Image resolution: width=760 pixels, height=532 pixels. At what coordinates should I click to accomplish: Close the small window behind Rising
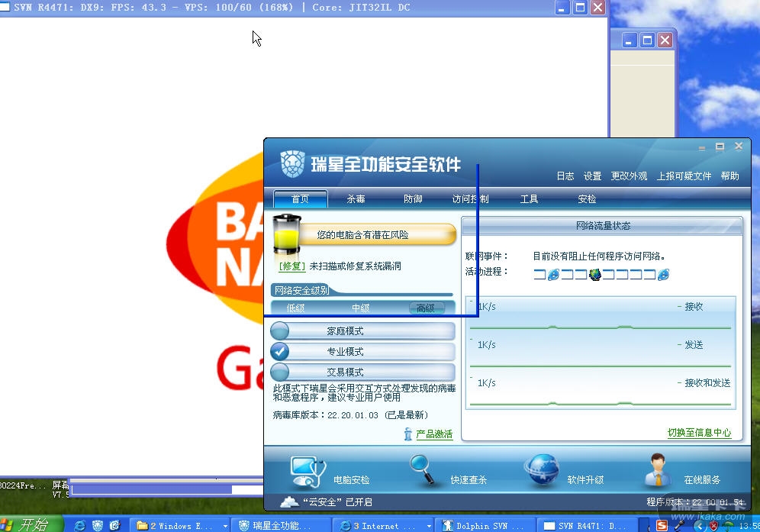pos(665,40)
